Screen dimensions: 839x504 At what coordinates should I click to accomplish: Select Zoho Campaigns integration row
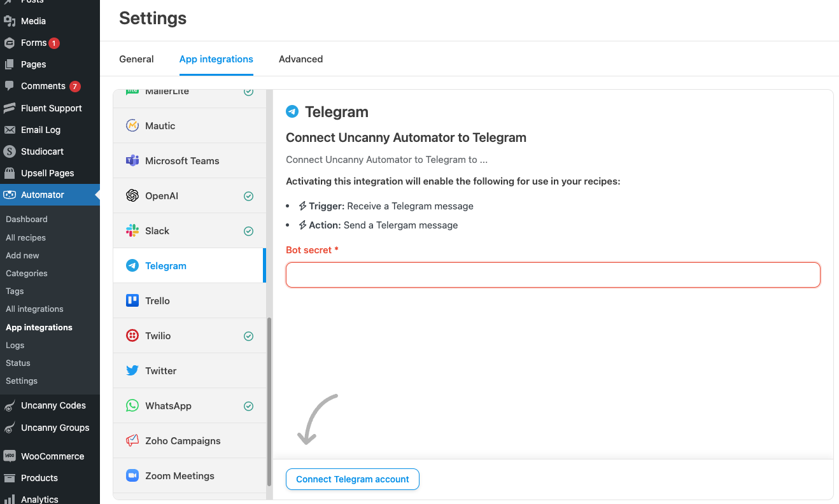point(190,440)
